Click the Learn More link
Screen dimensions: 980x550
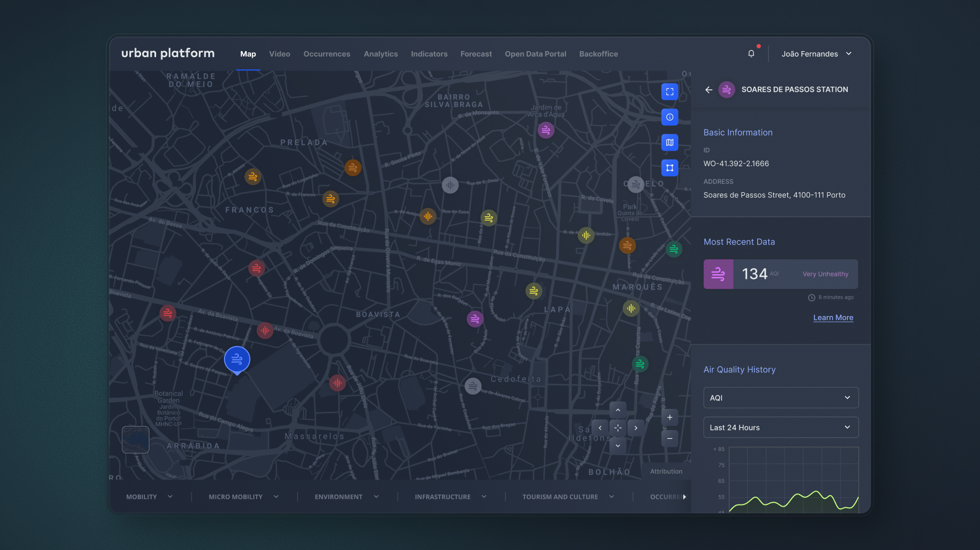pyautogui.click(x=833, y=318)
